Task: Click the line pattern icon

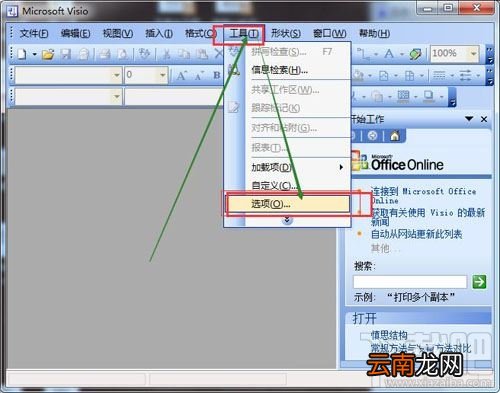Action: (x=439, y=76)
